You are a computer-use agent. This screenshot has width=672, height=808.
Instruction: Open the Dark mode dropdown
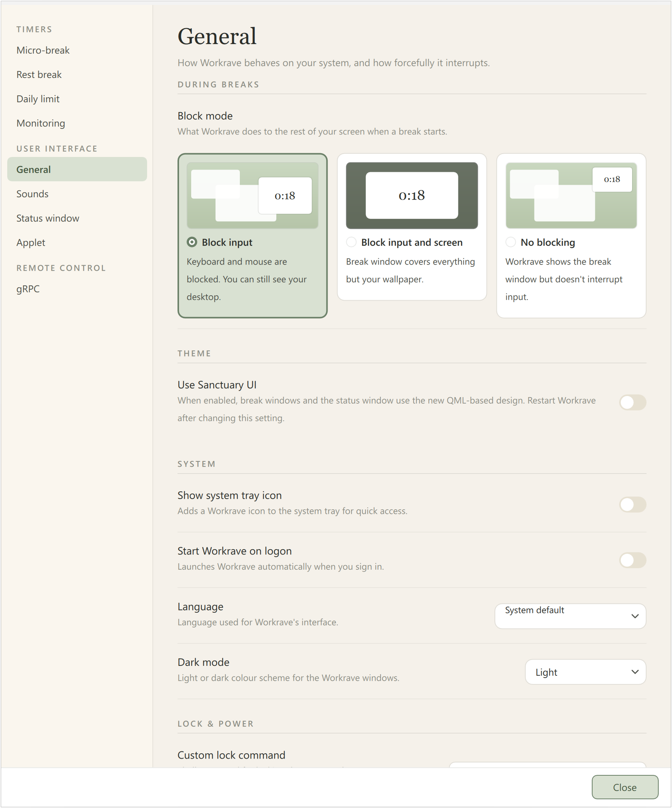click(585, 672)
